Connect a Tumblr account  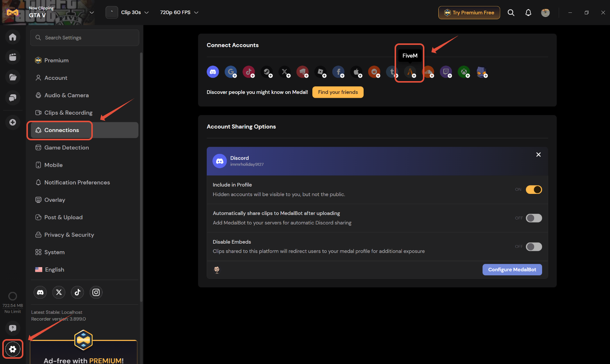pos(392,72)
